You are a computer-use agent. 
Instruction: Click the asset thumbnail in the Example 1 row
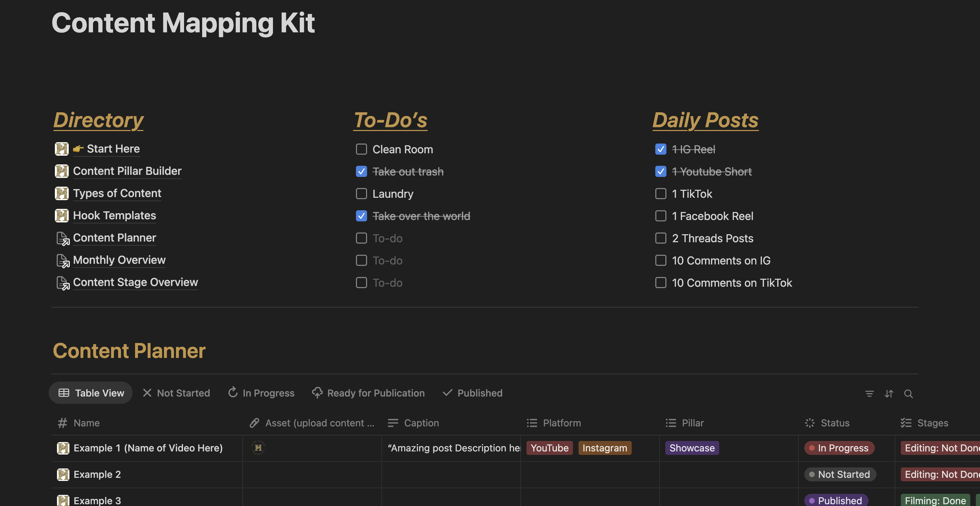(x=258, y=448)
